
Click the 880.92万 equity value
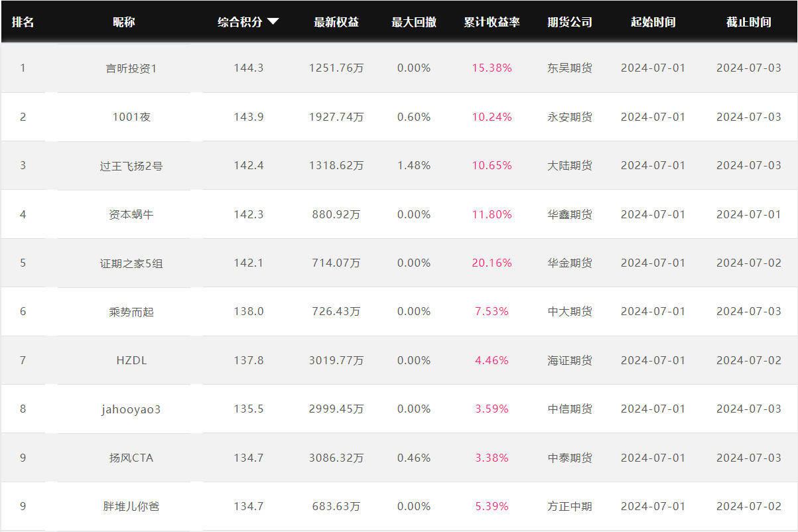(x=336, y=214)
